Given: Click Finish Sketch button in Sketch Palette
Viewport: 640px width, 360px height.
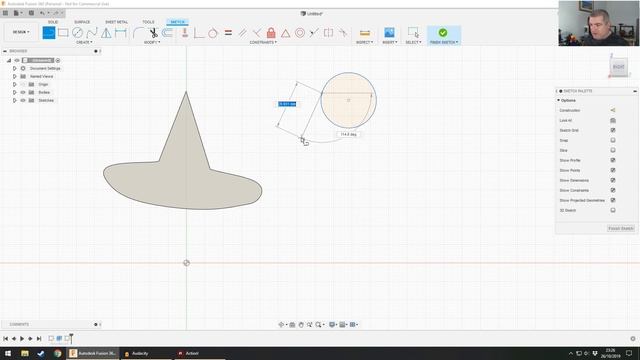Looking at the screenshot, I should point(621,229).
